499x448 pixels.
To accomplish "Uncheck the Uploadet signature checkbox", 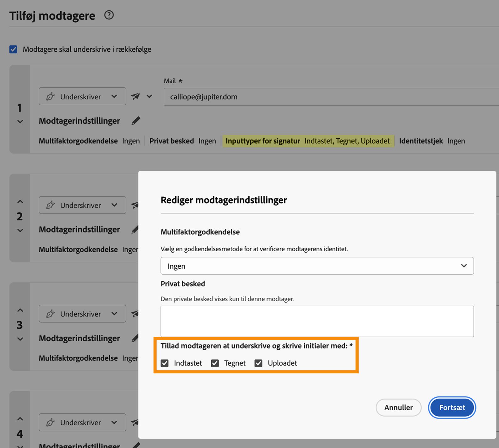I will [x=258, y=363].
